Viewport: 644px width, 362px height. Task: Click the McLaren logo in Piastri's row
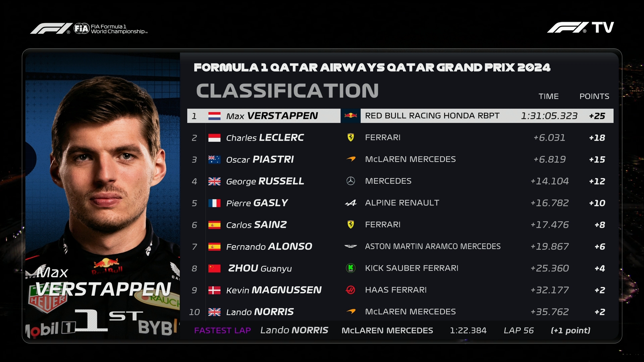coord(351,159)
